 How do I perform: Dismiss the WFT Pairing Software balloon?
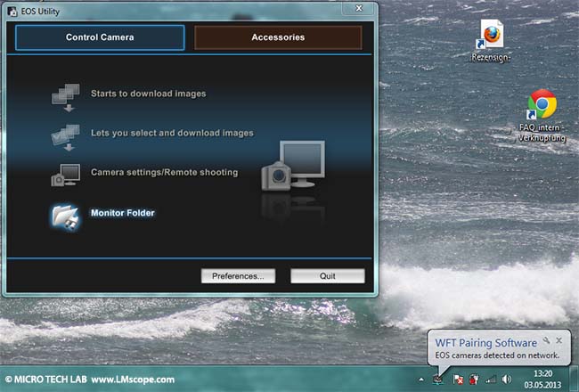click(559, 340)
